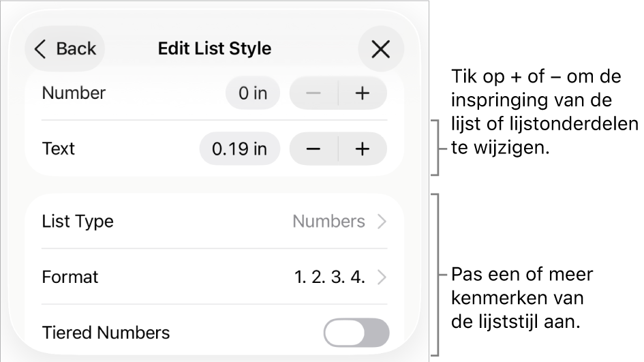Select the Text indent value 0.19 in
The image size is (644, 362).
click(x=239, y=149)
